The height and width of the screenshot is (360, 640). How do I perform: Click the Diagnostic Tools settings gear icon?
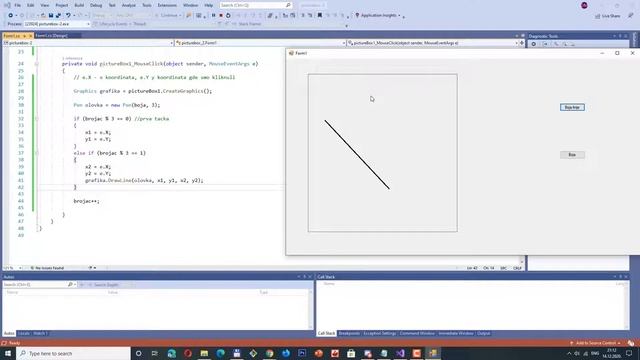pos(533,44)
